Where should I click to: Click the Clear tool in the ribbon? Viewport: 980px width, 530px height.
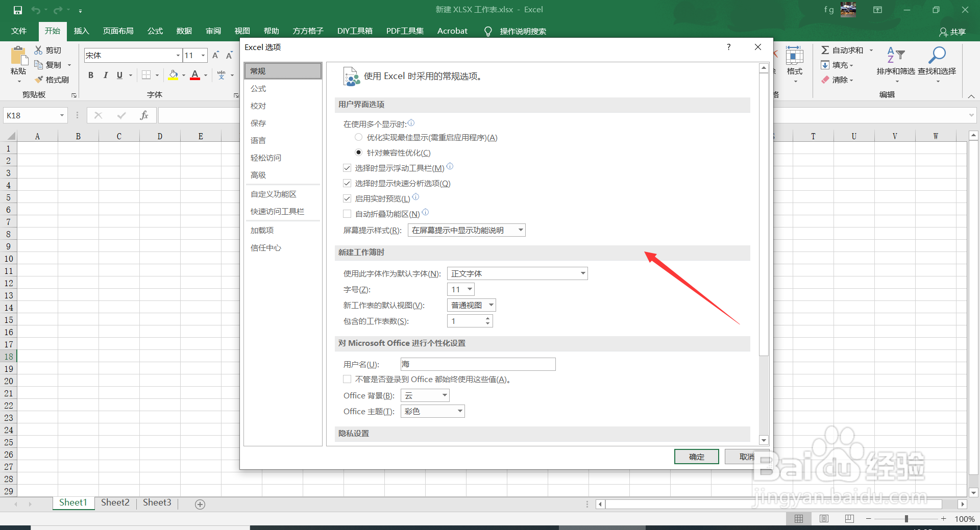tap(839, 80)
